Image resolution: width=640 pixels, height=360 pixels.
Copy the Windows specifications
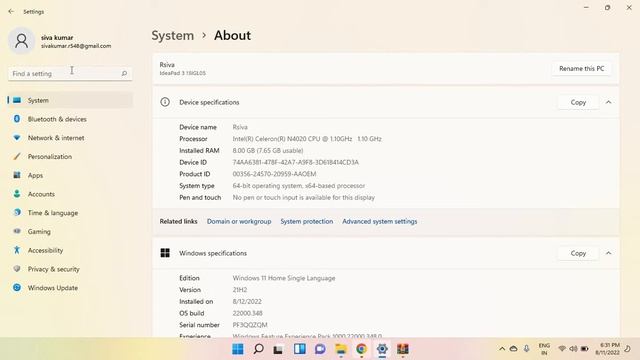(x=578, y=253)
